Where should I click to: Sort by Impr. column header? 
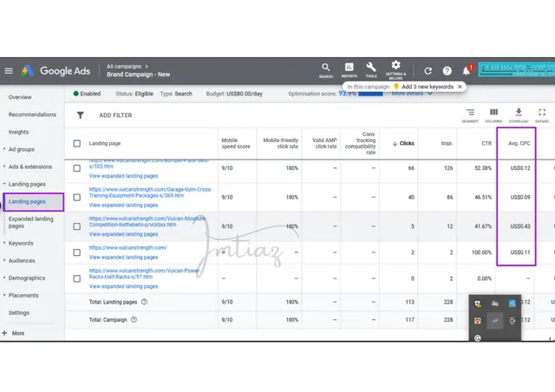pyautogui.click(x=447, y=143)
